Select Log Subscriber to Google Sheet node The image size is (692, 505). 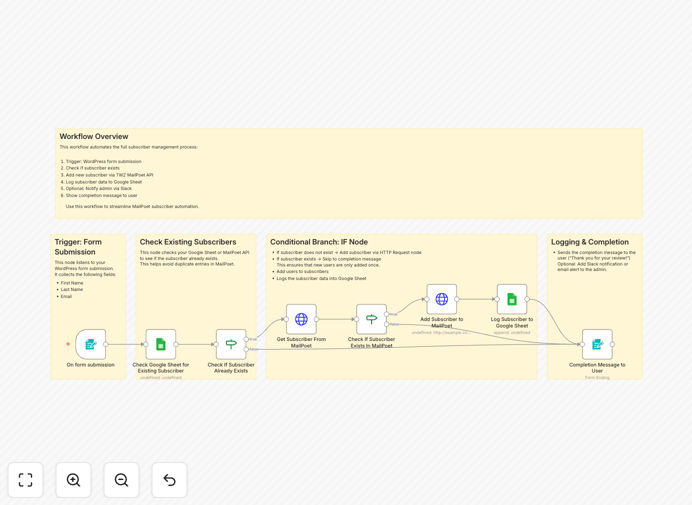point(512,299)
